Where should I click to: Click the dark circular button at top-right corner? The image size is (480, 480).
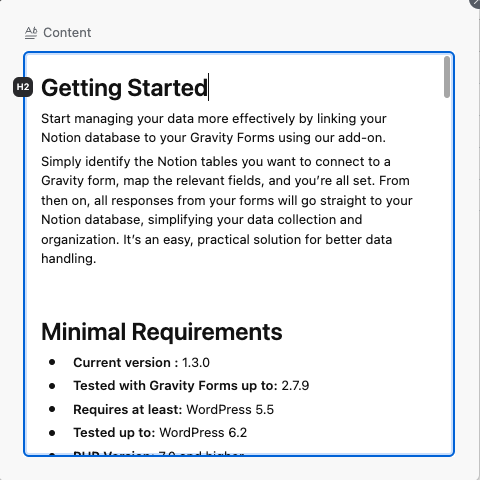475,2
